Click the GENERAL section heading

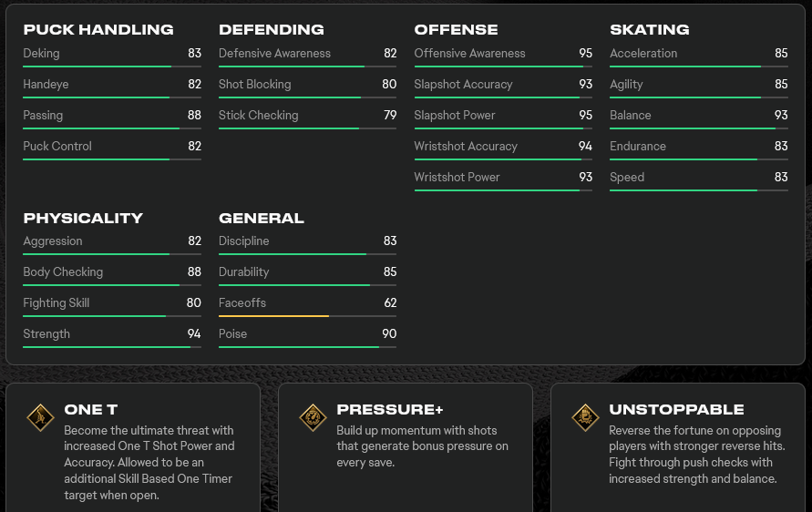pos(262,218)
